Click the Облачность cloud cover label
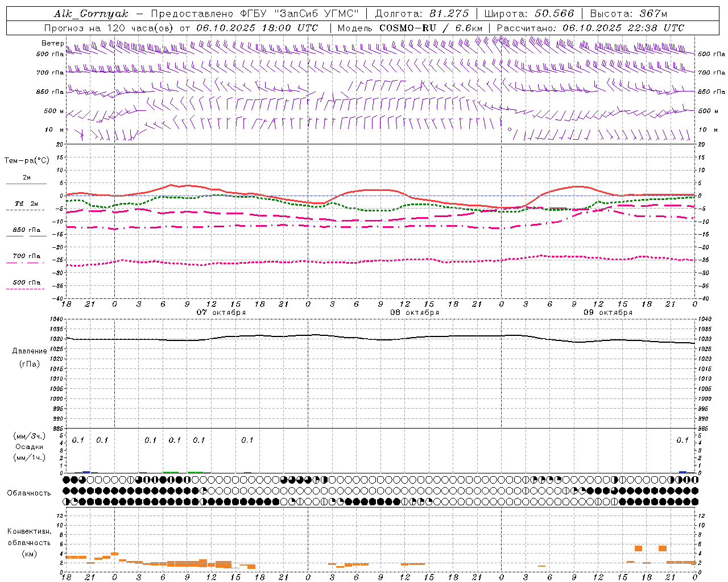The image size is (728, 582). click(29, 493)
